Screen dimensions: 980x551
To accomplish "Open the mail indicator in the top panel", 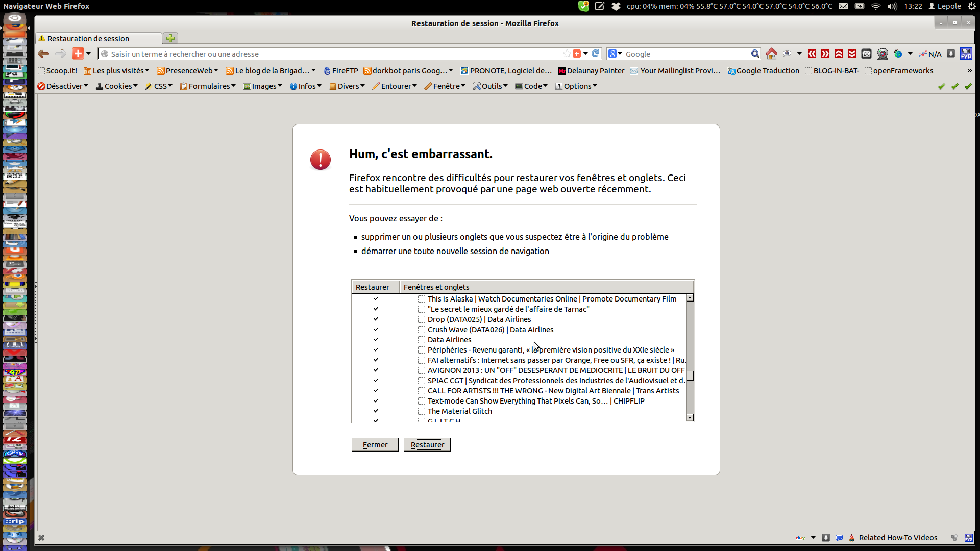I will coord(843,6).
